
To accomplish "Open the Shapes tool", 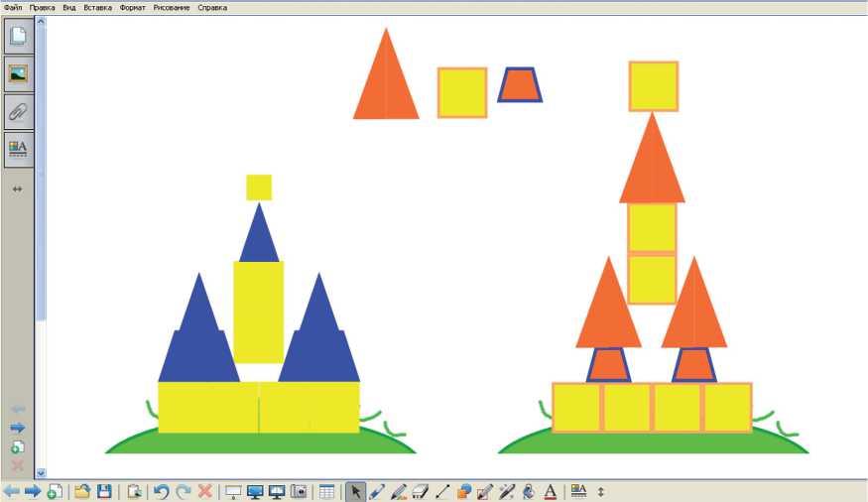I will (x=464, y=491).
